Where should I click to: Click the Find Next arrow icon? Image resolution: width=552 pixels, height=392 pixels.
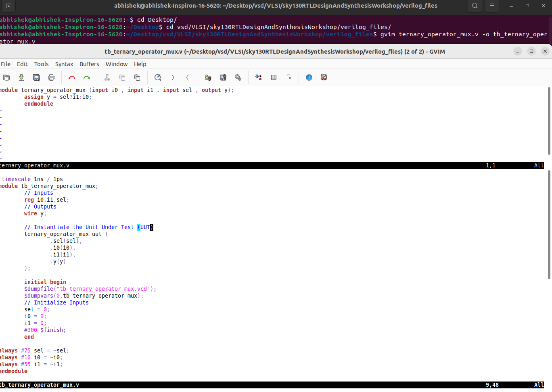[172, 77]
